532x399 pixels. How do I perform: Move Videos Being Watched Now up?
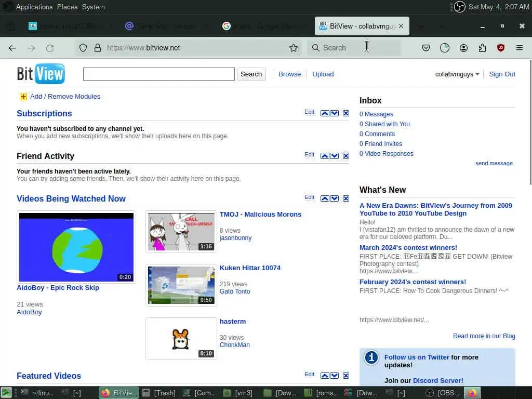tap(325, 198)
